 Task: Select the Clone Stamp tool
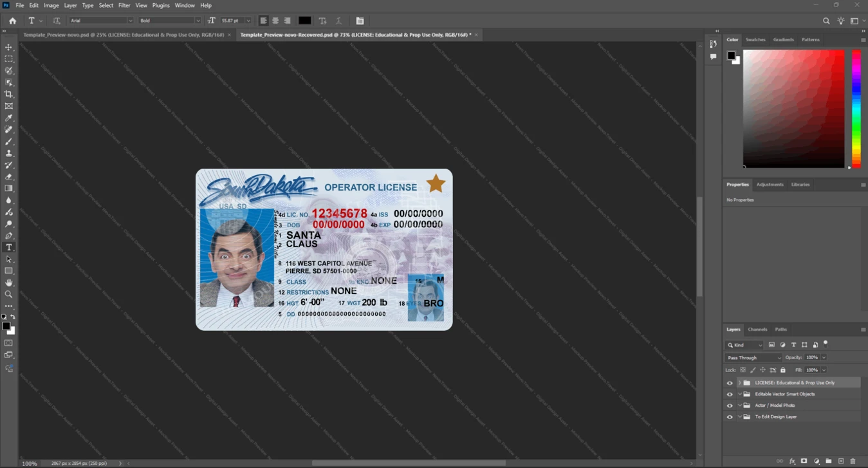[9, 153]
